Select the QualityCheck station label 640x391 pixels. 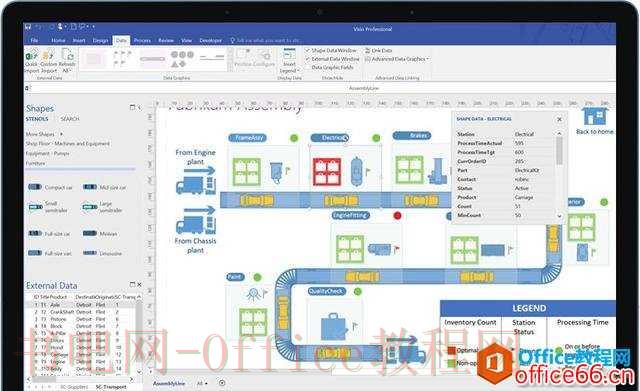[327, 291]
